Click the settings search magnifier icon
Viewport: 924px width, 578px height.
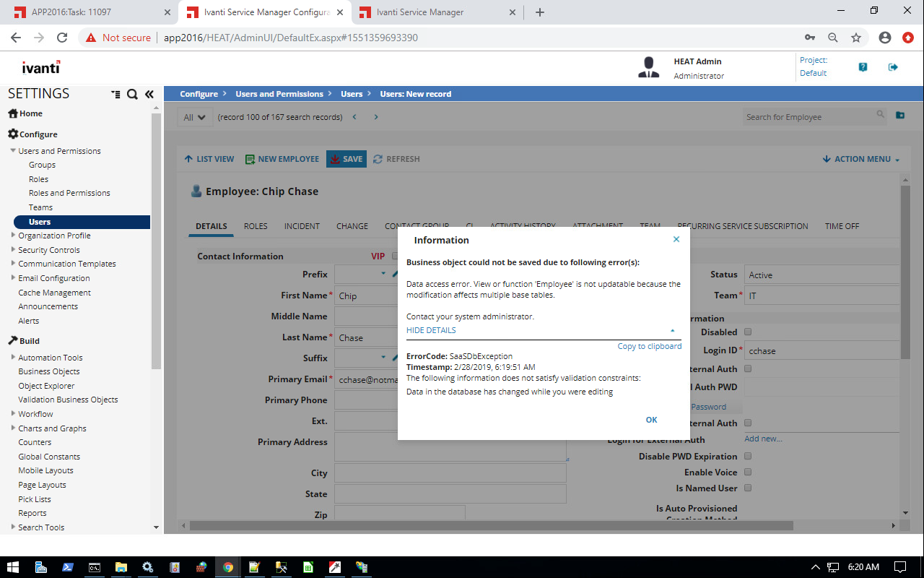pyautogui.click(x=132, y=94)
